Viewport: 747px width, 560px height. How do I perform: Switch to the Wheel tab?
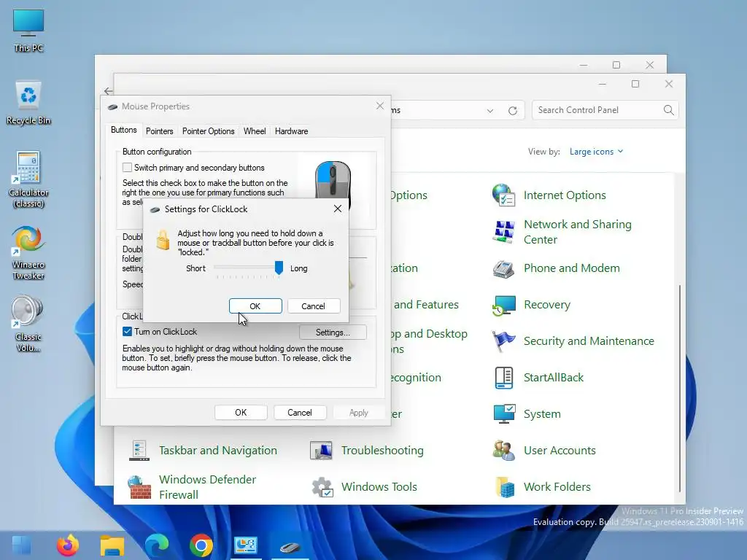(x=255, y=131)
